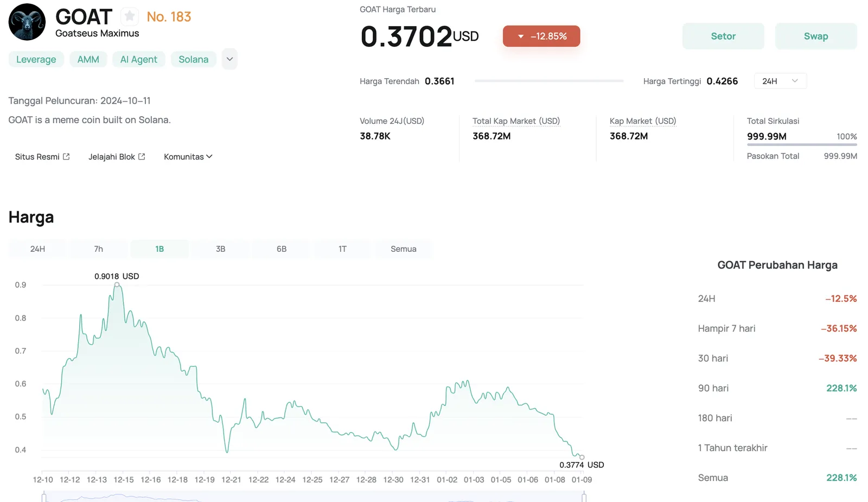
Task: Click the -12.85% price change badge
Action: [541, 36]
